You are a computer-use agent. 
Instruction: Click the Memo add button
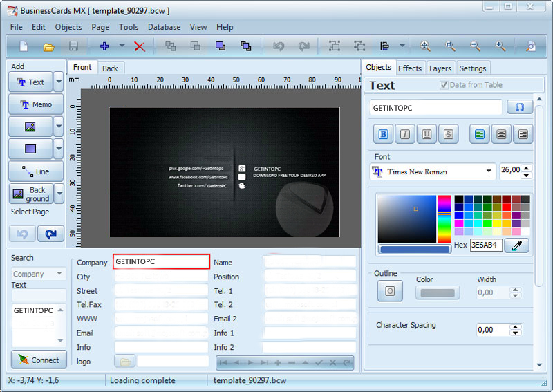point(36,104)
